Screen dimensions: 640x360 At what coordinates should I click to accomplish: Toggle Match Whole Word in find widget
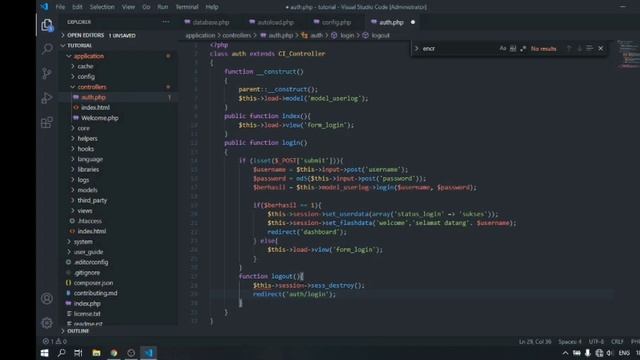pyautogui.click(x=513, y=48)
